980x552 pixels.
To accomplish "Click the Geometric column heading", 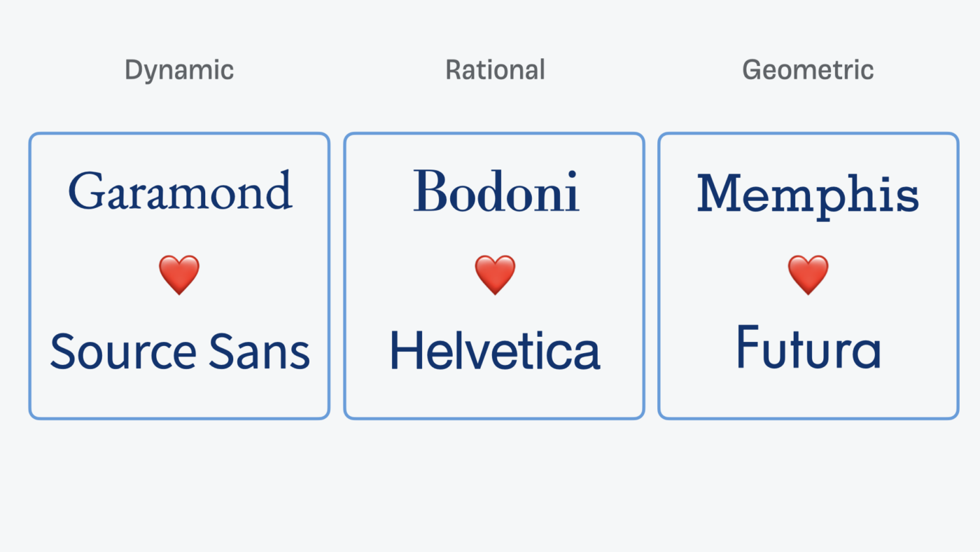I will pyautogui.click(x=808, y=70).
